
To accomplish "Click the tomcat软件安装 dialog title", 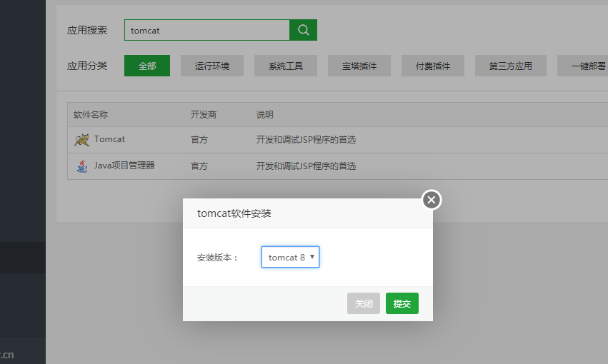I will 234,213.
